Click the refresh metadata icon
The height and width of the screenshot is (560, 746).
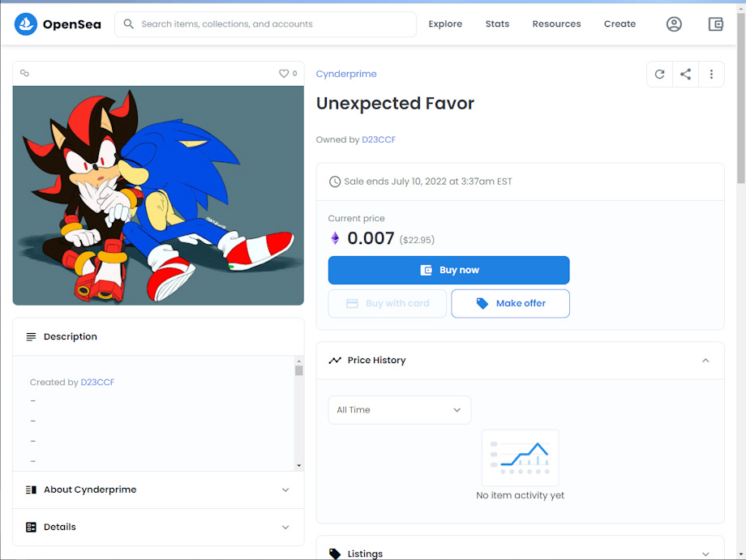(x=659, y=75)
